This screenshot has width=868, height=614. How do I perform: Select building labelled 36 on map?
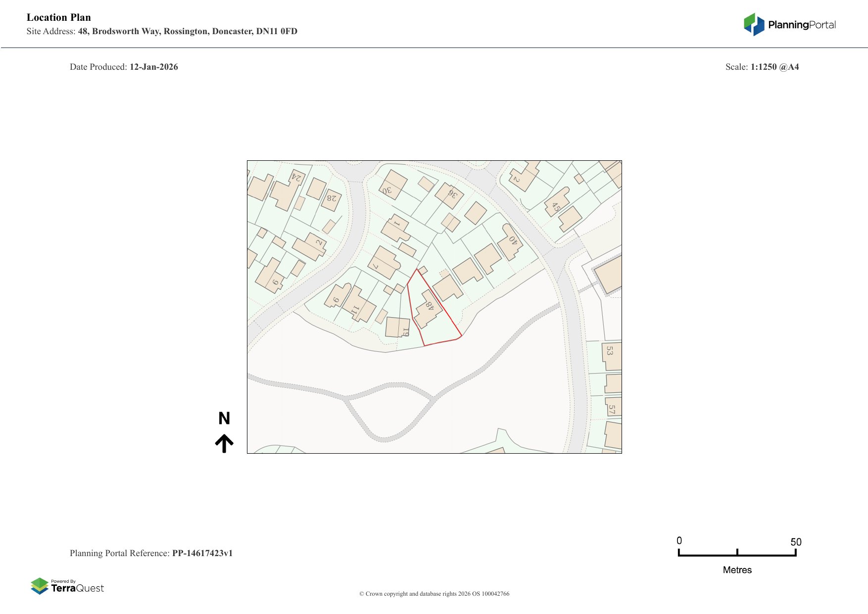[x=449, y=194]
